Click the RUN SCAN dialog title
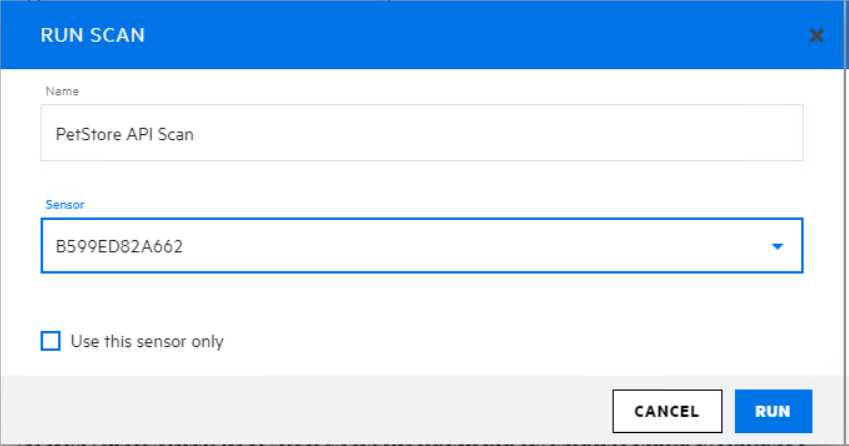 point(92,36)
